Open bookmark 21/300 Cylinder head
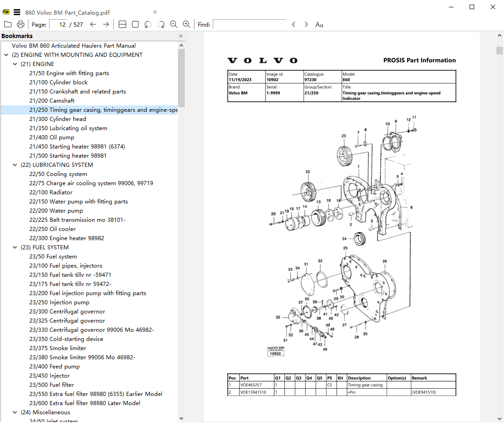The image size is (504, 423). pos(57,119)
